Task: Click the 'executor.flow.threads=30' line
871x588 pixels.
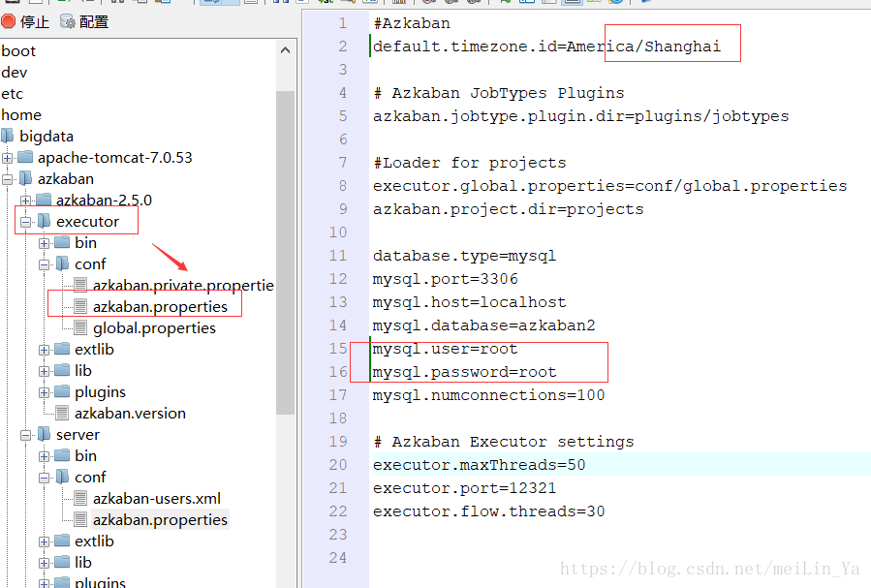Action: click(489, 511)
